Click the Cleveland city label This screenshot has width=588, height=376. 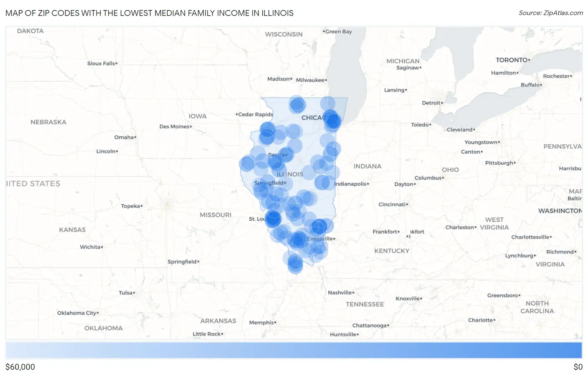[x=461, y=130]
